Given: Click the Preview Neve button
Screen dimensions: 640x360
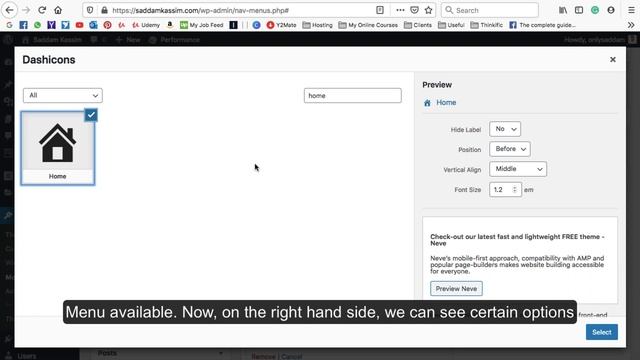Looking at the screenshot, I should coord(456,289).
